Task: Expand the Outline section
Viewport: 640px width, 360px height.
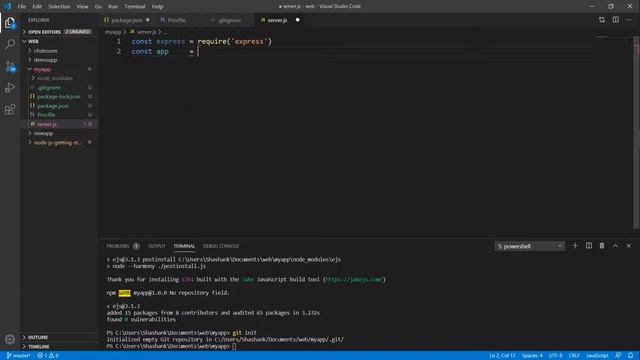Action: [x=59, y=338]
